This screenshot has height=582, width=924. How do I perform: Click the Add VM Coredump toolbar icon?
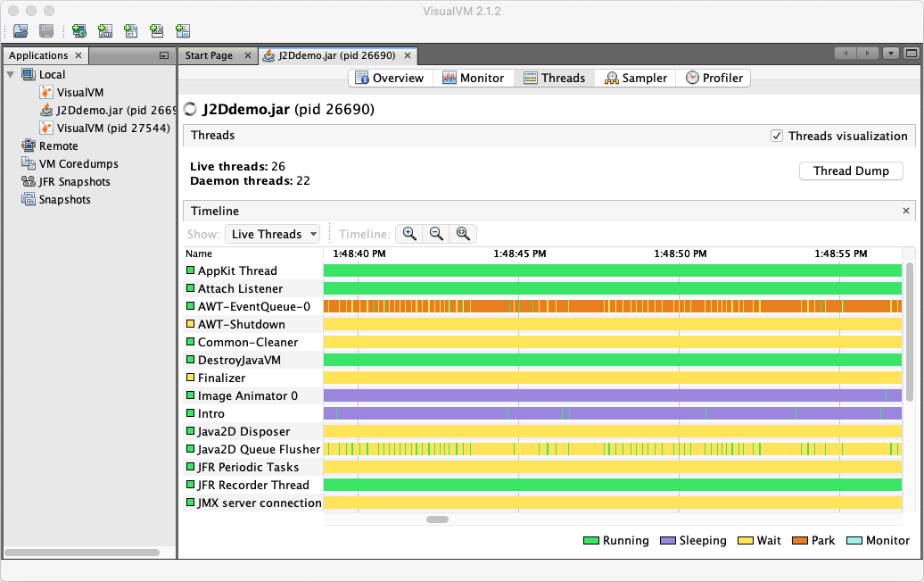[x=131, y=30]
